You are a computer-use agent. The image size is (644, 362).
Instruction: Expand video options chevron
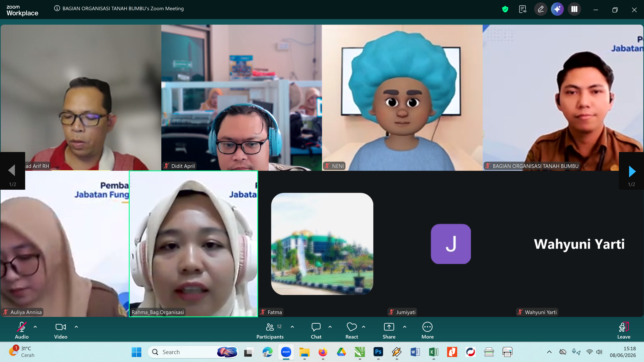tap(76, 327)
